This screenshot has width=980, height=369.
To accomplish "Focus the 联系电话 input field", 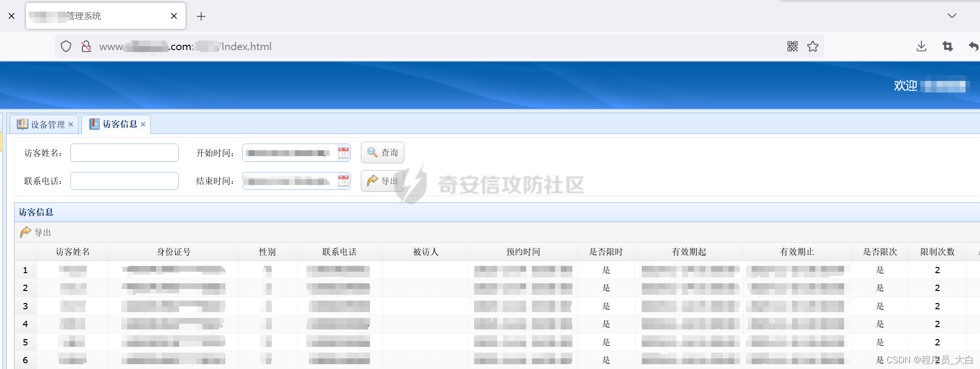I will point(124,181).
